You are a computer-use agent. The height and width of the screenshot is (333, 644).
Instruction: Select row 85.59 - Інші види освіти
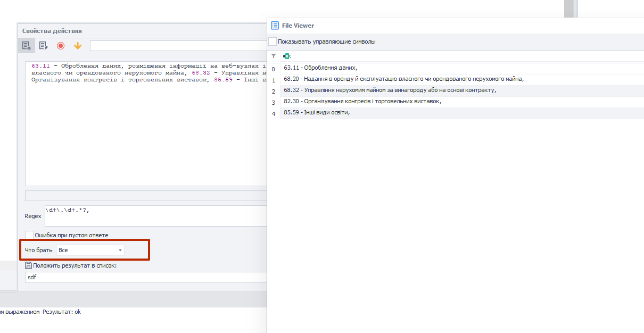[462, 113]
